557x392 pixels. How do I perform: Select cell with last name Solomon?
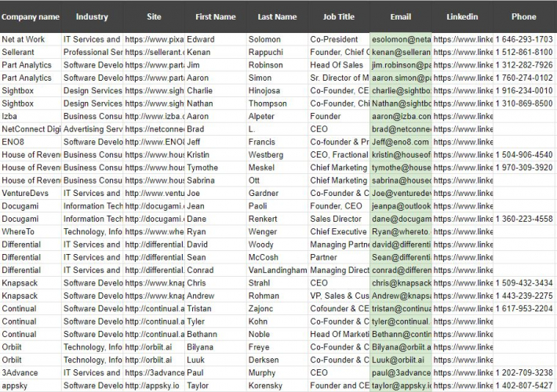(277, 39)
